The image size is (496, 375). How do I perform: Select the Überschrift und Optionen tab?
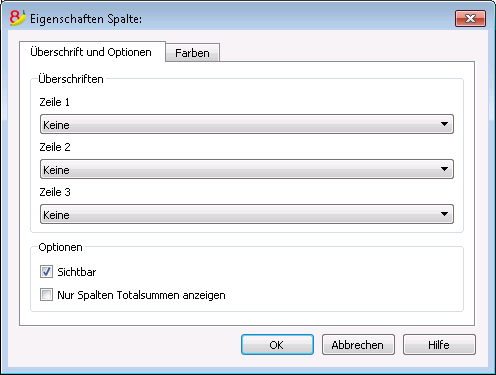tap(92, 52)
